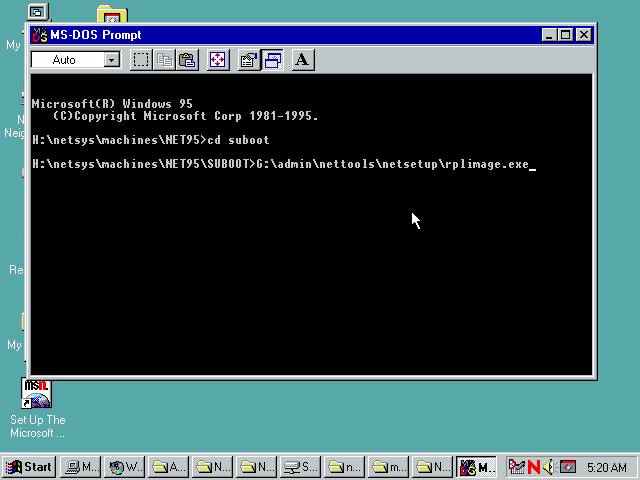Click the tray icon left of red N
This screenshot has width=640, height=480.
point(517,467)
